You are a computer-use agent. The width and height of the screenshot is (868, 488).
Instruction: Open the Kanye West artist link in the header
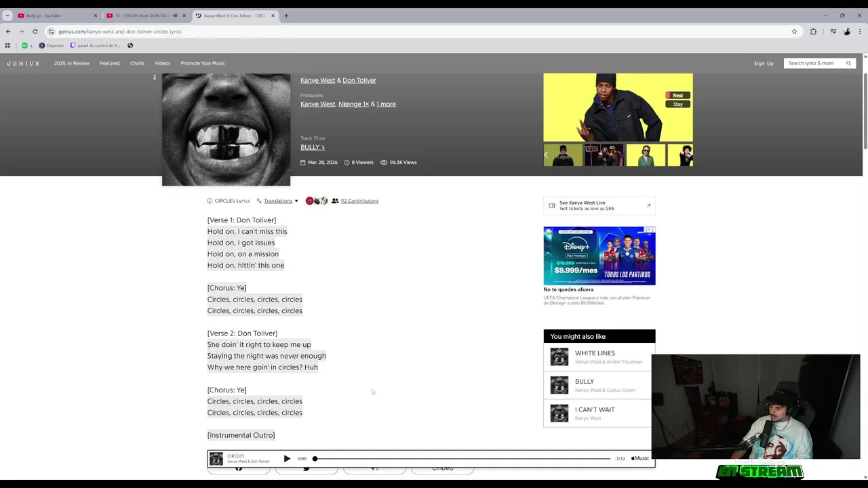317,80
